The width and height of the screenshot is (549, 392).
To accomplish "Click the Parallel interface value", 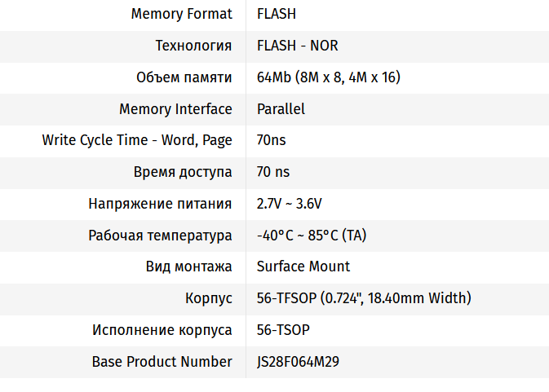I will [x=281, y=109].
